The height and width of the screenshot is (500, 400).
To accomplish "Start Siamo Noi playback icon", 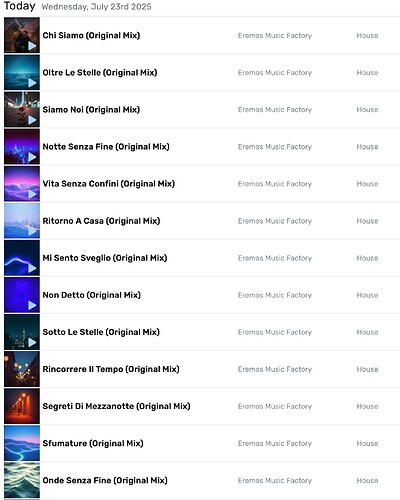I will (x=32, y=120).
